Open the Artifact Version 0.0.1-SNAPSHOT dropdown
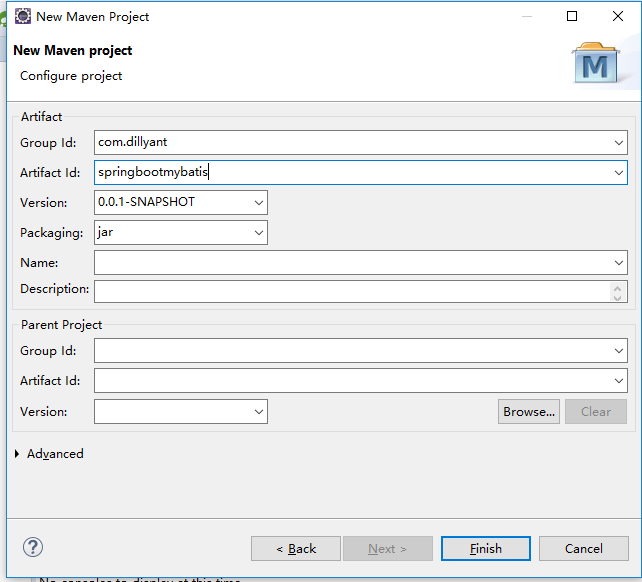This screenshot has width=642, height=582. [259, 202]
